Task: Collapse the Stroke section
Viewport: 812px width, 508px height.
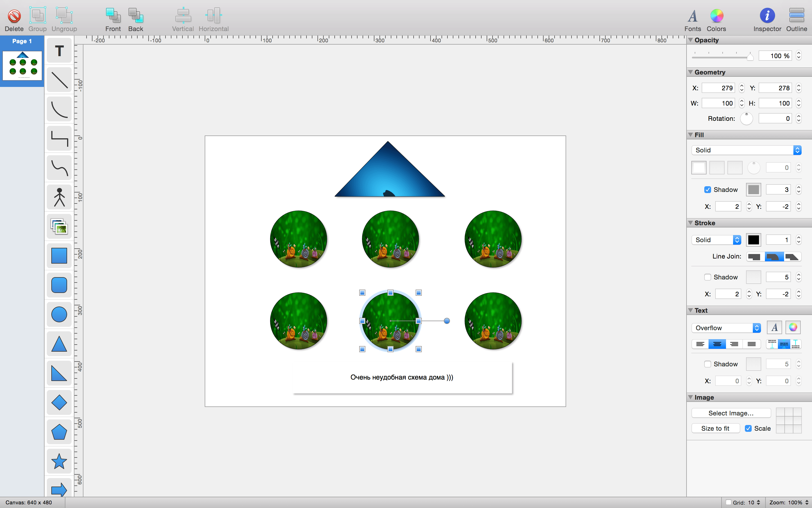Action: 690,223
